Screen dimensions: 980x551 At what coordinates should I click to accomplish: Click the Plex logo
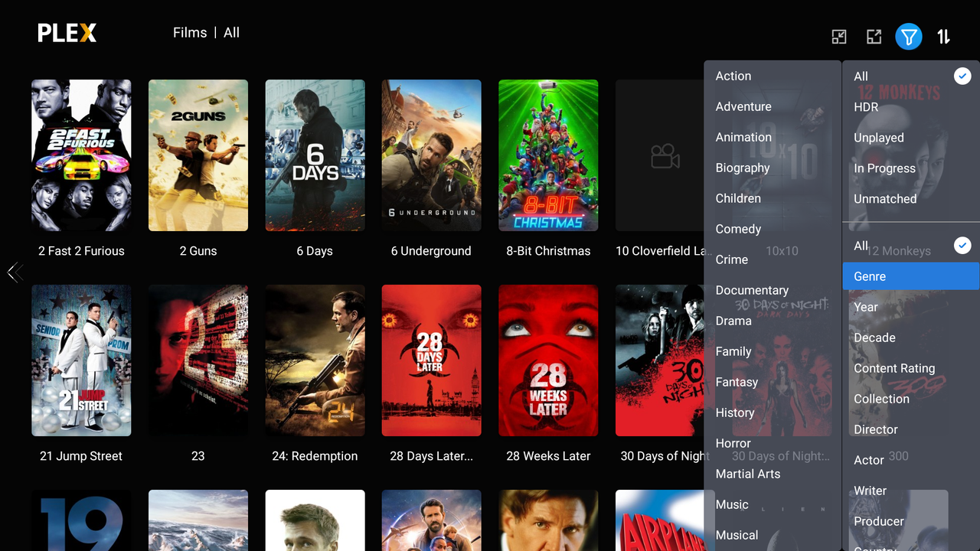pyautogui.click(x=67, y=33)
